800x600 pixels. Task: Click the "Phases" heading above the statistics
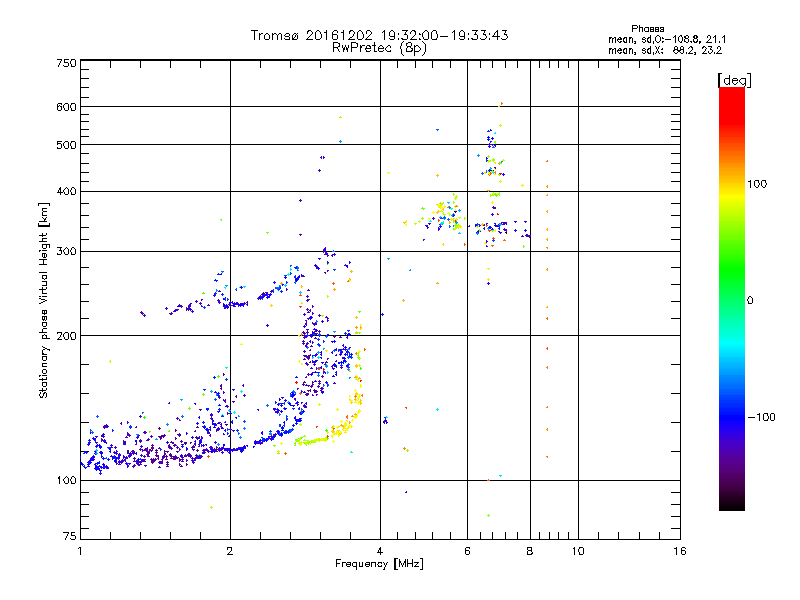click(647, 29)
